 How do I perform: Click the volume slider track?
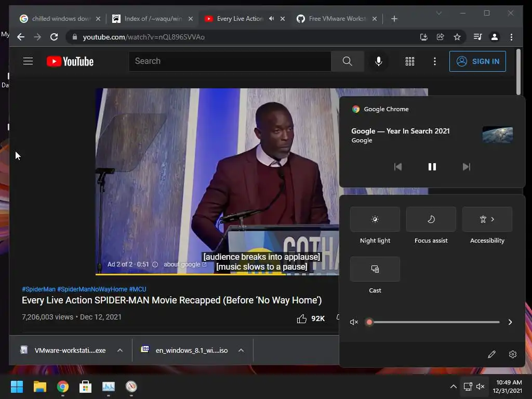click(x=434, y=322)
